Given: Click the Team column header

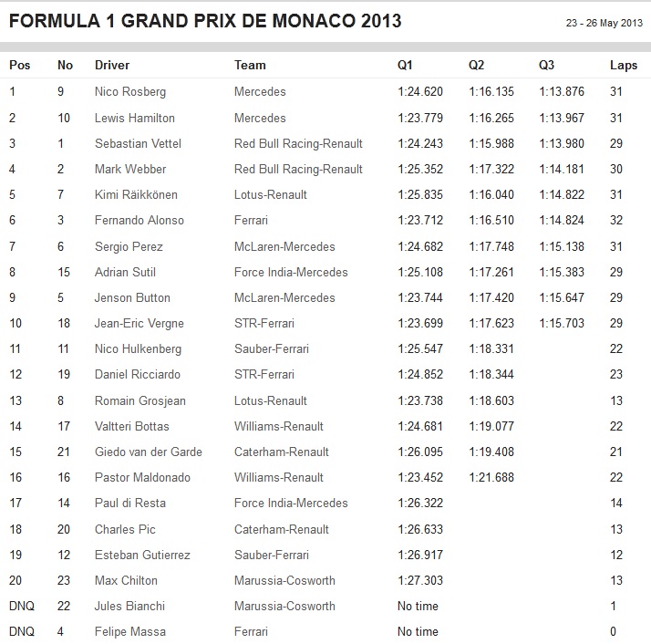Looking at the screenshot, I should 250,66.
